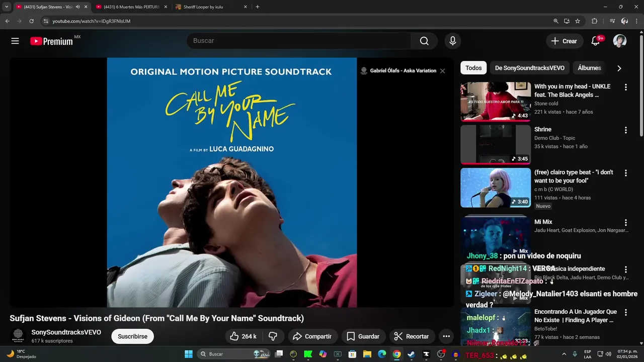Image resolution: width=644 pixels, height=362 pixels.
Task: Open Chrome profile avatar in toolbar
Action: (x=624, y=21)
